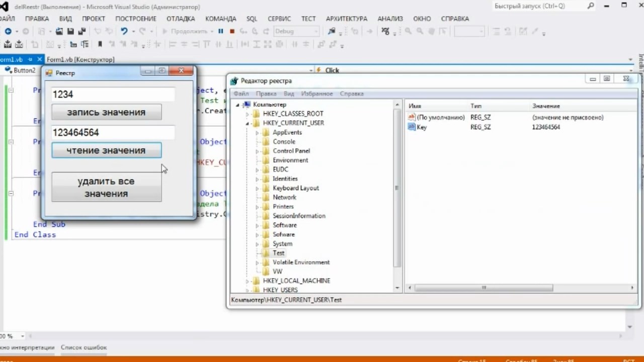The width and height of the screenshot is (644, 362).
Task: Click the bookmark icon in second toolbar row
Action: [x=100, y=44]
